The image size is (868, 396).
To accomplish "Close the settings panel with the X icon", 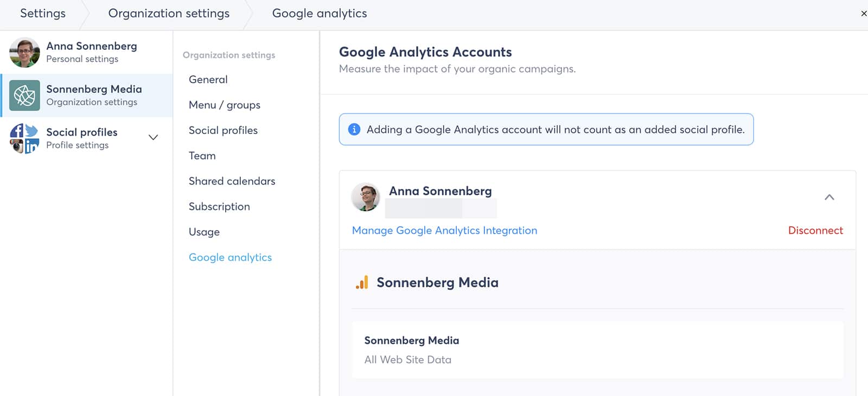I will click(x=865, y=12).
